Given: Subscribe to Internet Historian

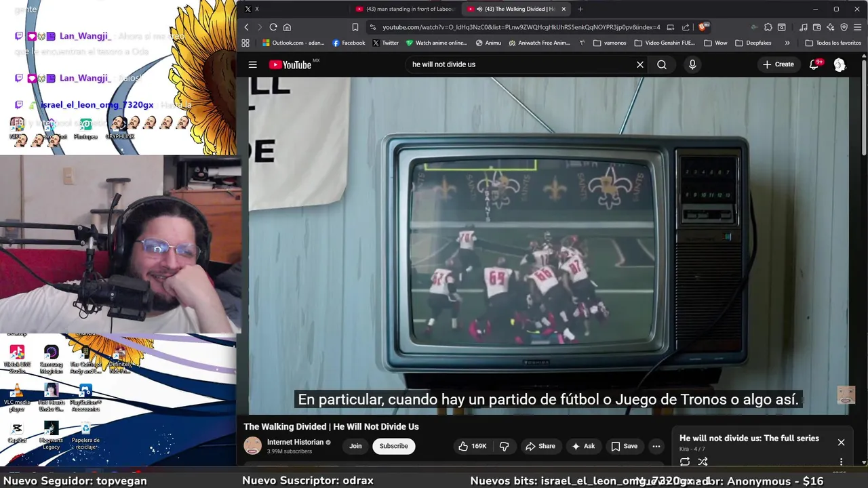Looking at the screenshot, I should coord(394,446).
